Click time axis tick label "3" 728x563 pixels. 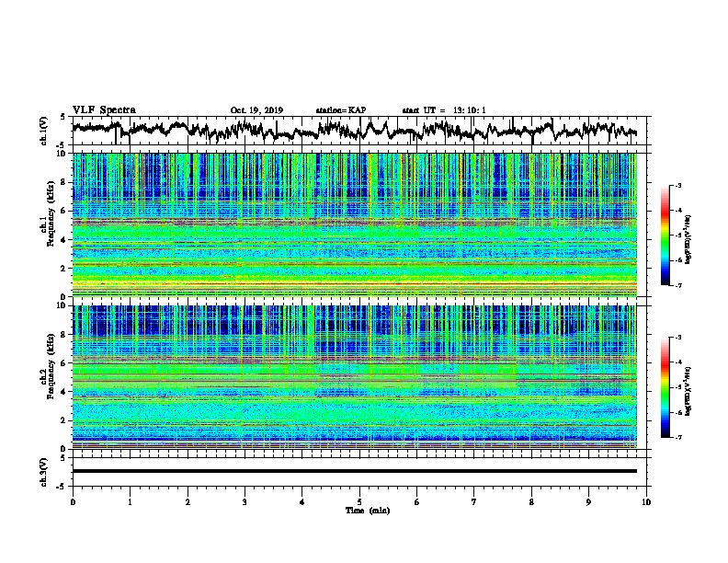coord(245,501)
